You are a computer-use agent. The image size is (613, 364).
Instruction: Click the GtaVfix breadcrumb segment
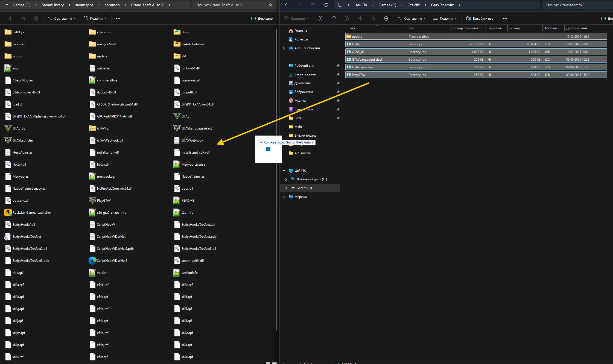(413, 5)
